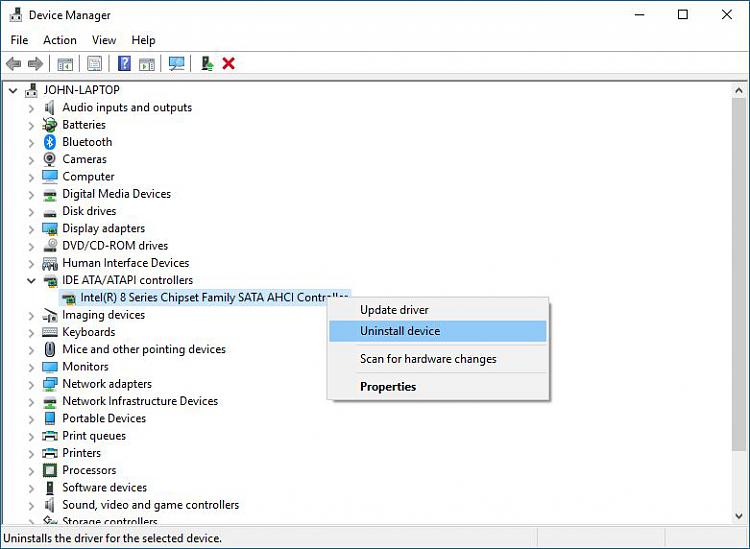Click the Forward arrow toolbar icon

[35, 63]
